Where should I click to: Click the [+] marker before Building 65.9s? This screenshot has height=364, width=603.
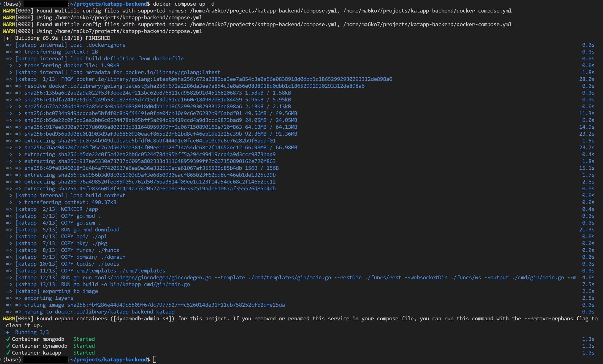click(x=7, y=38)
